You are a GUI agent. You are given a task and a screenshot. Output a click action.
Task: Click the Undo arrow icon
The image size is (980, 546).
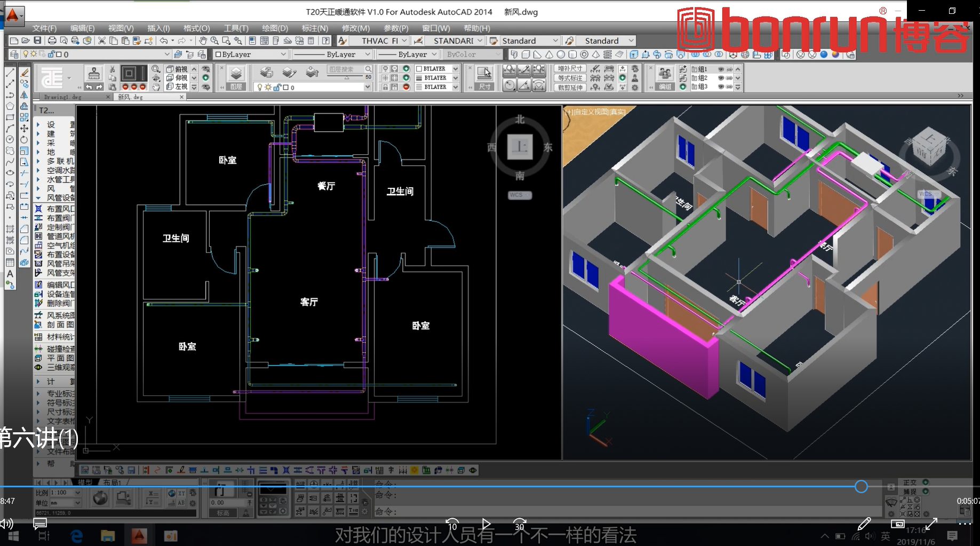(x=164, y=41)
